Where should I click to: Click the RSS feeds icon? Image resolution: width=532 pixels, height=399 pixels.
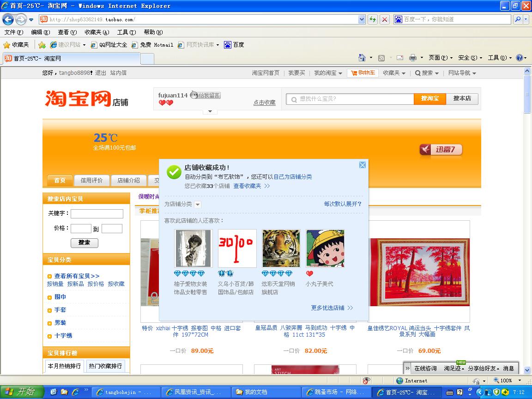[x=381, y=58]
